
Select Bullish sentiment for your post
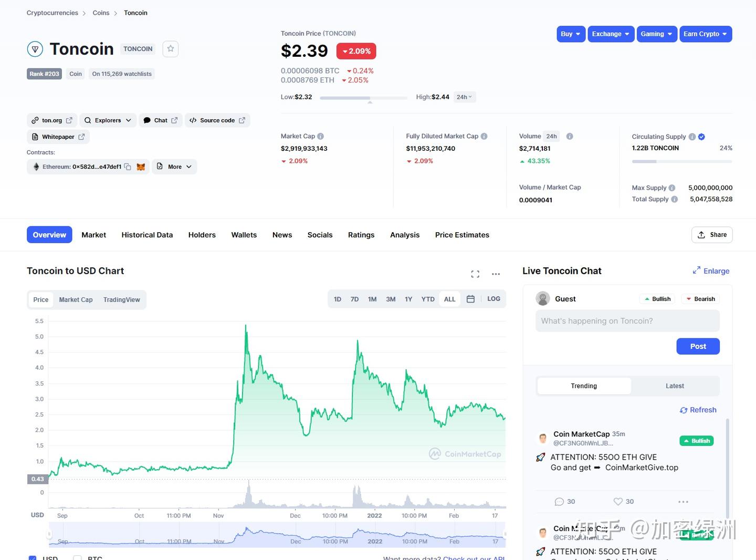(657, 298)
